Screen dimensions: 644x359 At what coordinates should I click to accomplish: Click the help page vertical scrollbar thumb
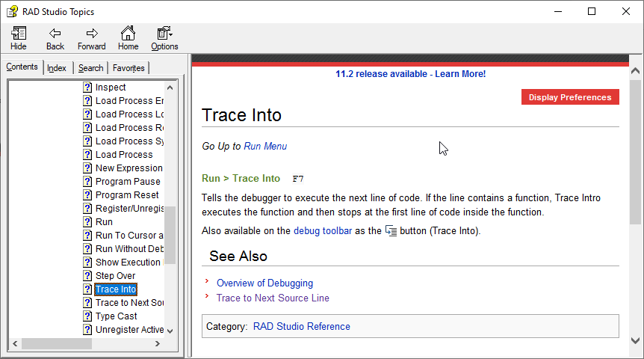[x=635, y=152]
